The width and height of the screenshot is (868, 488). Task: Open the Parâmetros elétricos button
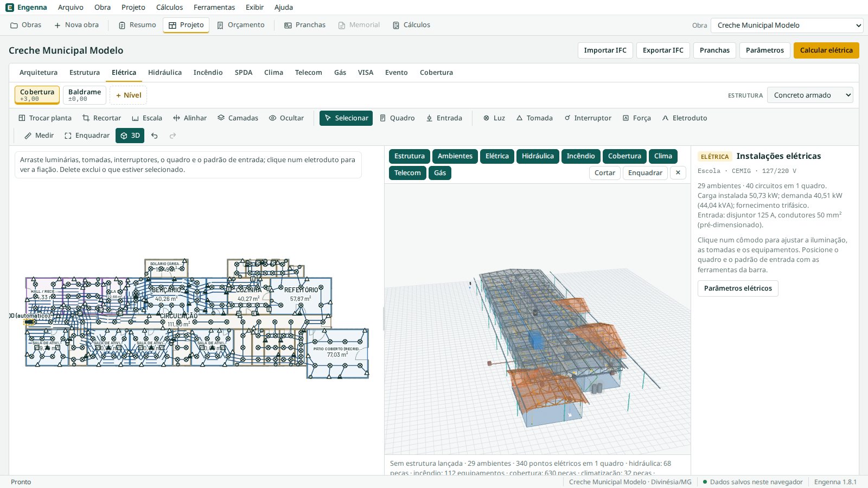tap(738, 288)
